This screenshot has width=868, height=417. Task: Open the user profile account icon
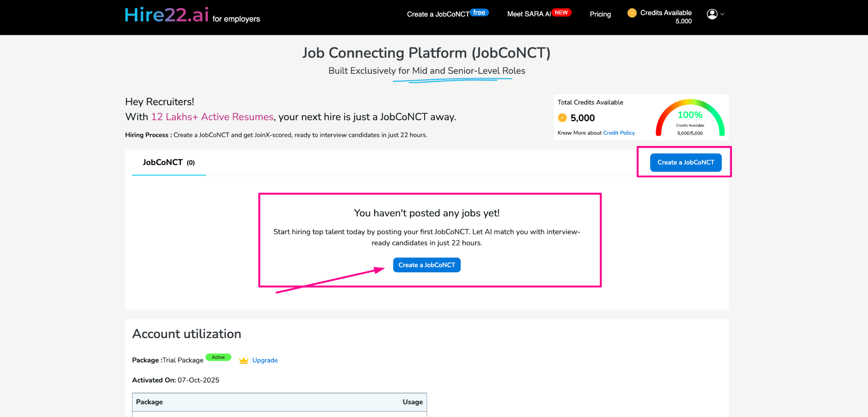click(x=712, y=14)
